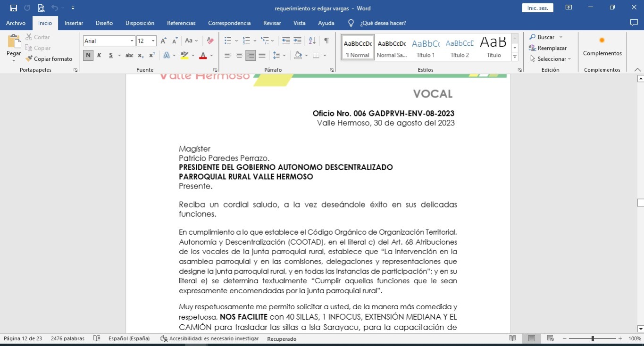Click the Save icon in title bar
This screenshot has width=644, height=346.
(14, 8)
